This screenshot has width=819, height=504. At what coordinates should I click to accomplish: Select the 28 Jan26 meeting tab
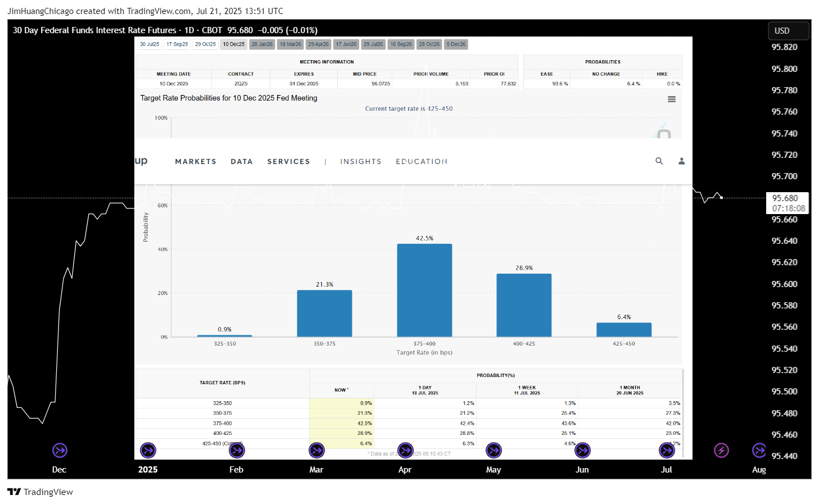[262, 44]
